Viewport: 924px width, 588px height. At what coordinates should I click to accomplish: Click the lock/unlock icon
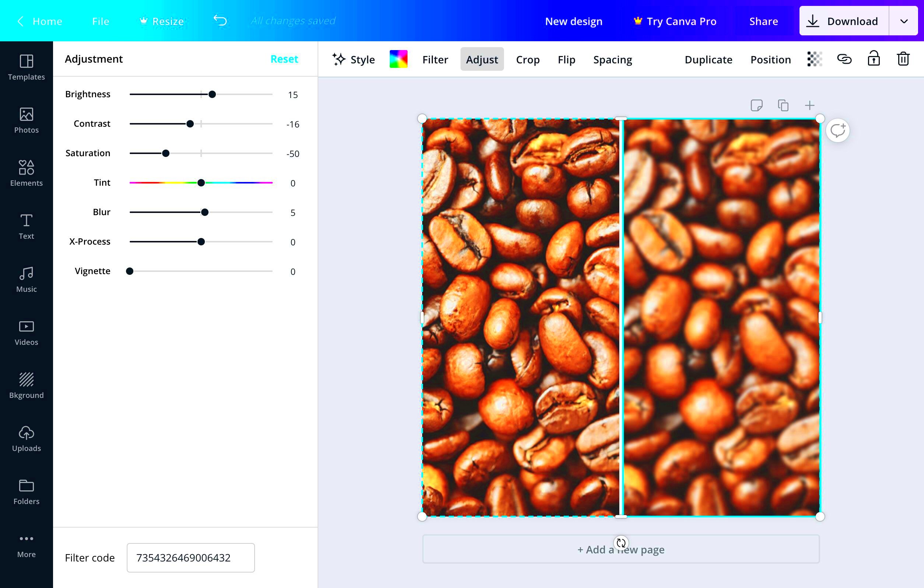tap(874, 59)
